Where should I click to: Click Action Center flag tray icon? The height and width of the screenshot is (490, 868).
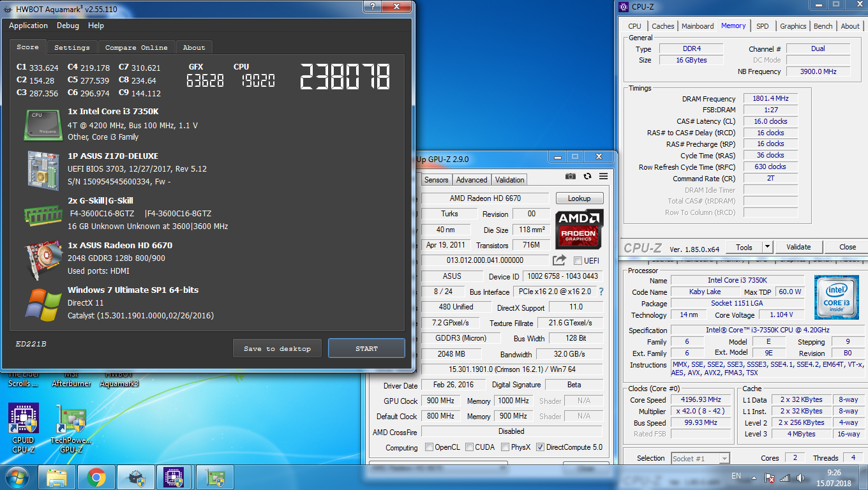(x=770, y=477)
